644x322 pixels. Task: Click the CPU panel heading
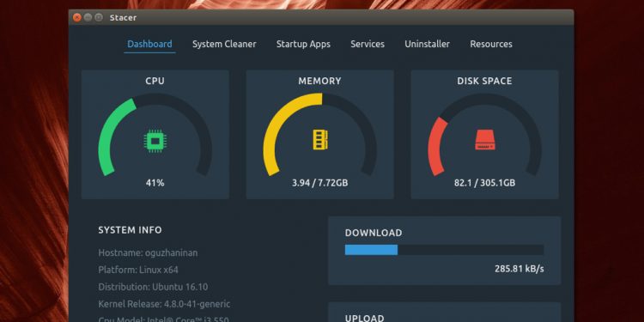pyautogui.click(x=155, y=81)
